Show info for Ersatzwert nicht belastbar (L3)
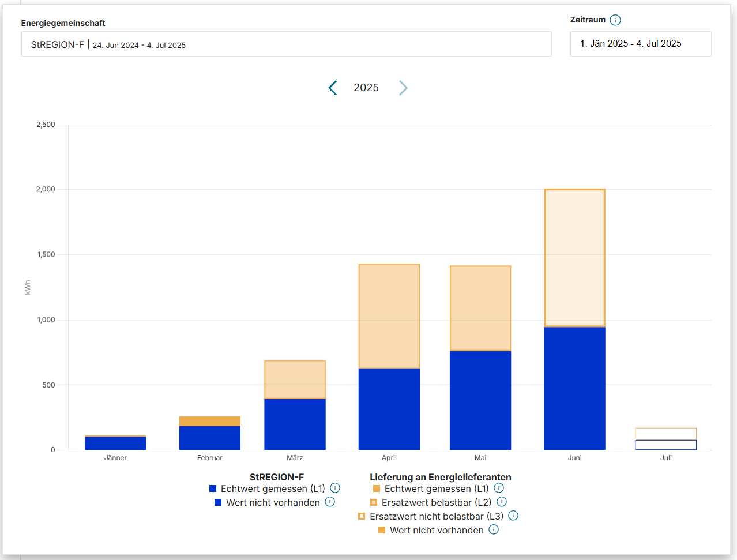 (513, 516)
